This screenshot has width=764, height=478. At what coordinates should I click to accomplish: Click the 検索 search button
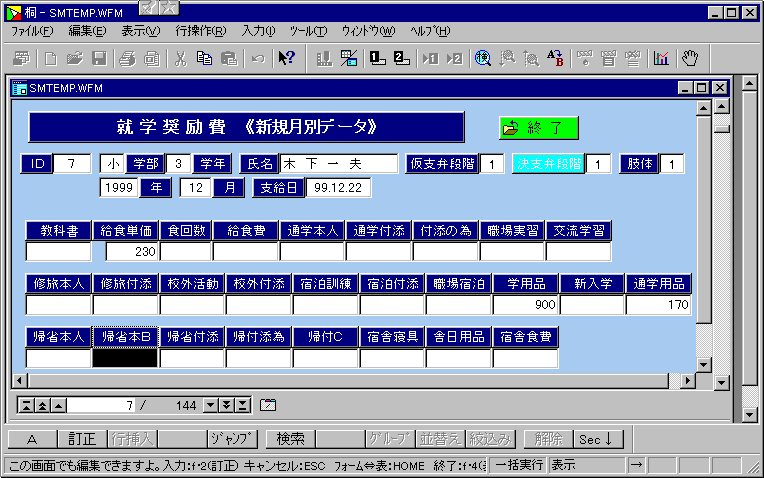[x=291, y=438]
